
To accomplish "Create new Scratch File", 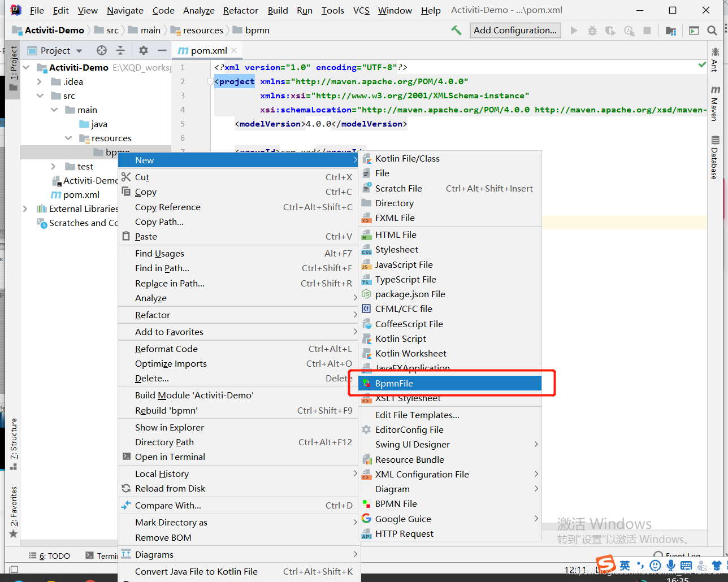I will tap(450, 188).
